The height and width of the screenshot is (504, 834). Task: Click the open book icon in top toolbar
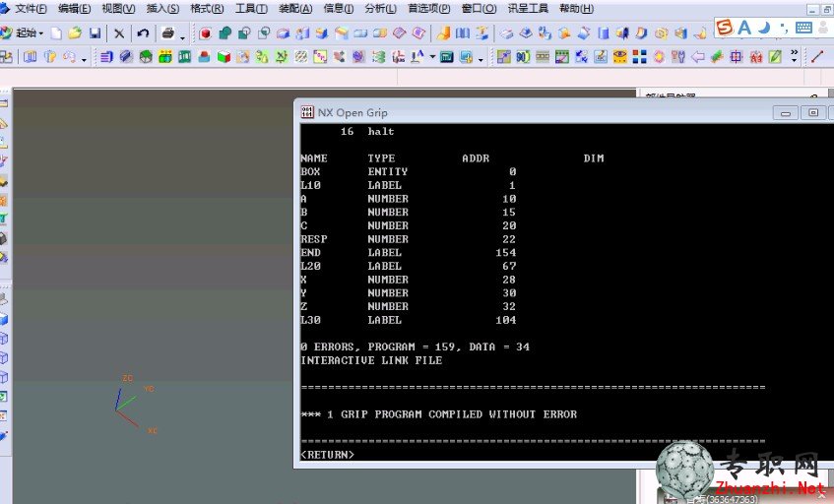(x=462, y=33)
